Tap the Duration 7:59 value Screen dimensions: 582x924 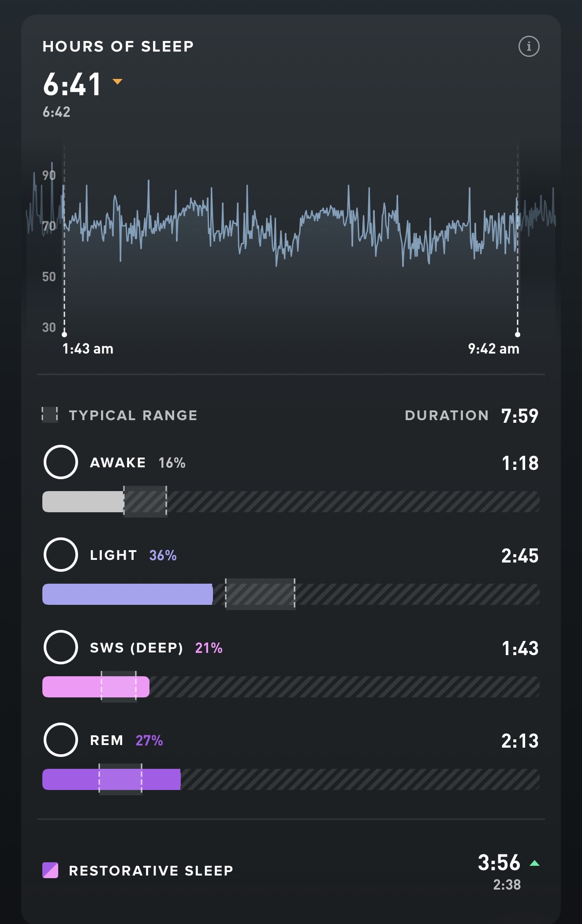[x=520, y=416]
